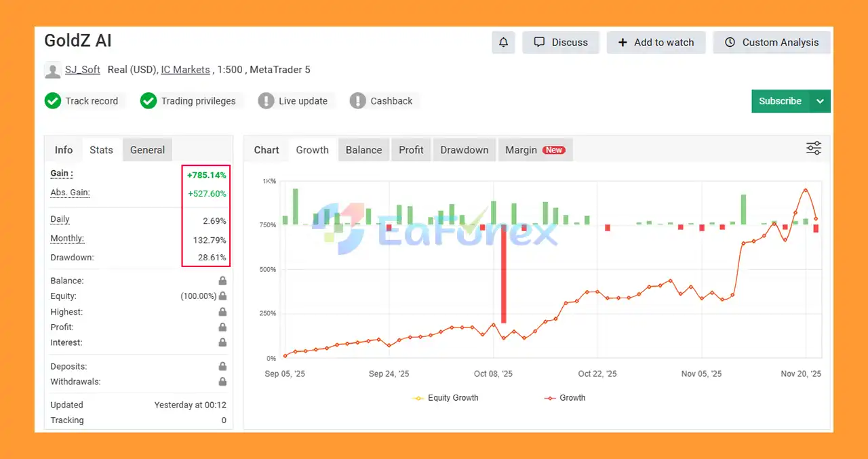Viewport: 868px width, 459px height.
Task: Click the SJ_Soft user avatar icon
Action: point(52,70)
